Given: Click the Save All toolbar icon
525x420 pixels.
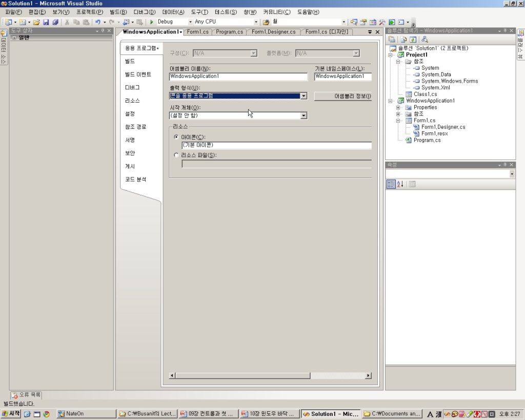Looking at the screenshot, I should coord(55,22).
